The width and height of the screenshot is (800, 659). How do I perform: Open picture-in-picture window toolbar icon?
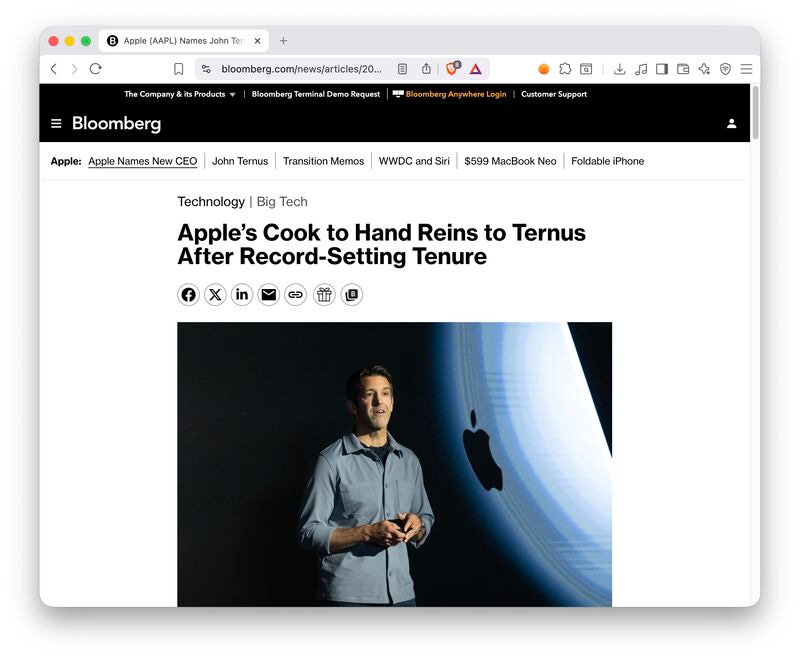tap(586, 69)
